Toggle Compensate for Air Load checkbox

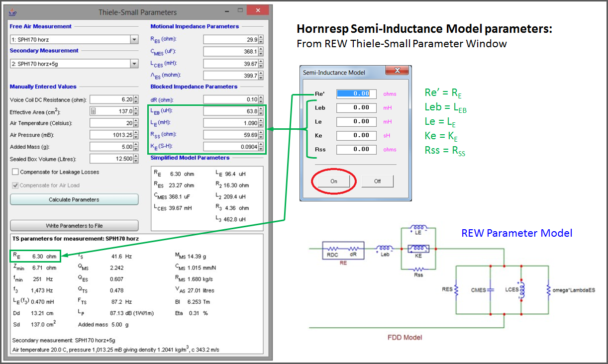pyautogui.click(x=15, y=185)
